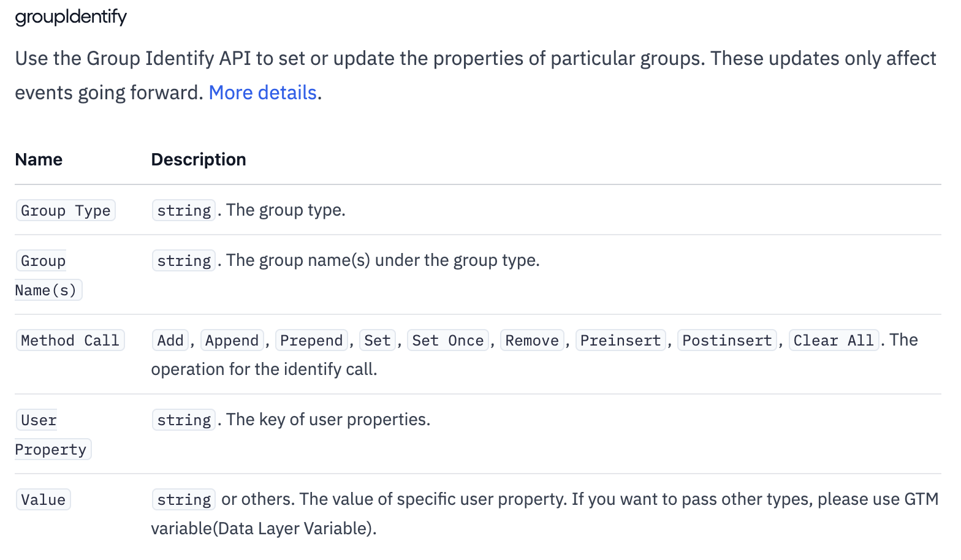Viewport: 961px width, 560px height.
Task: Click the Prepend method code tag
Action: click(x=311, y=341)
